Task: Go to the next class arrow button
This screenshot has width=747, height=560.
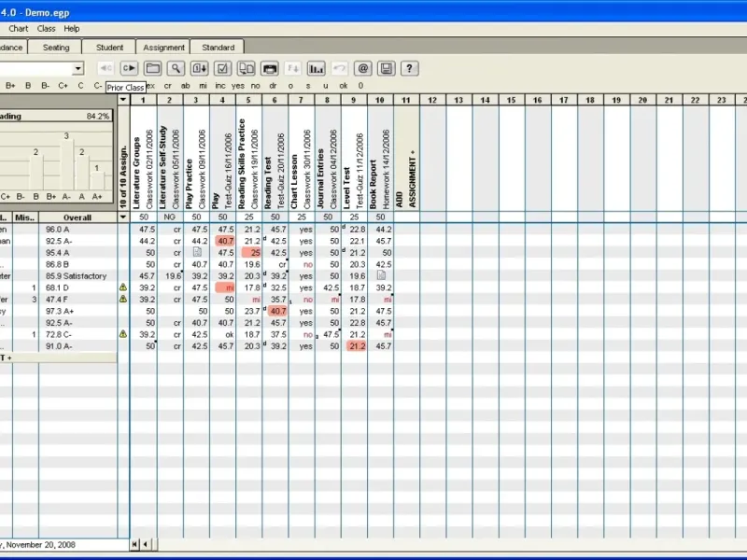Action: click(x=129, y=68)
